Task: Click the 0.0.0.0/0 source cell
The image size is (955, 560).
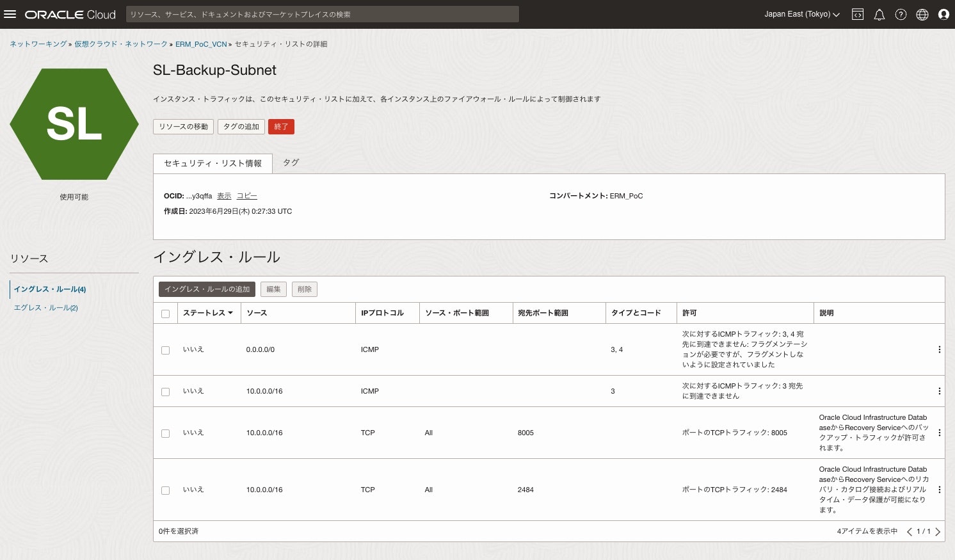Action: tap(261, 349)
